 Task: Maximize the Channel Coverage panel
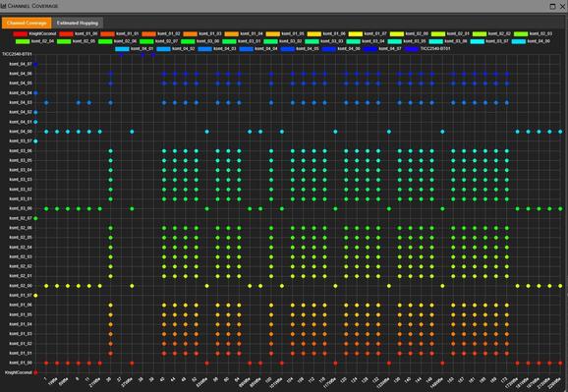click(x=553, y=6)
